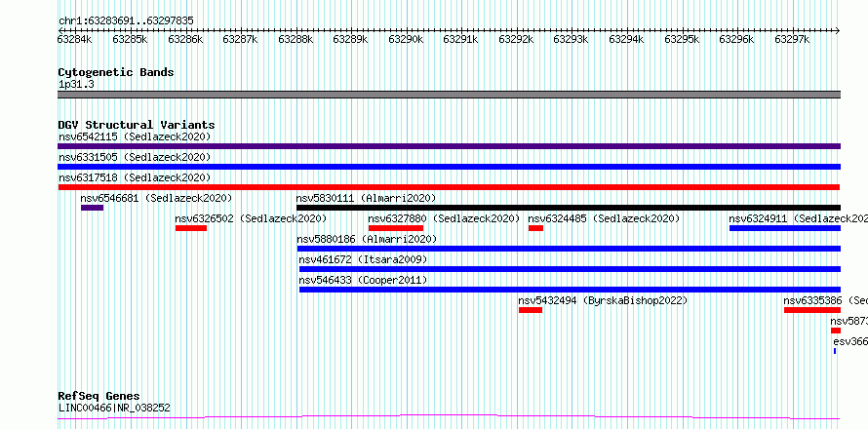Click the nsv6542115 (Sedlazeck2020) label
The height and width of the screenshot is (429, 868).
(x=135, y=136)
